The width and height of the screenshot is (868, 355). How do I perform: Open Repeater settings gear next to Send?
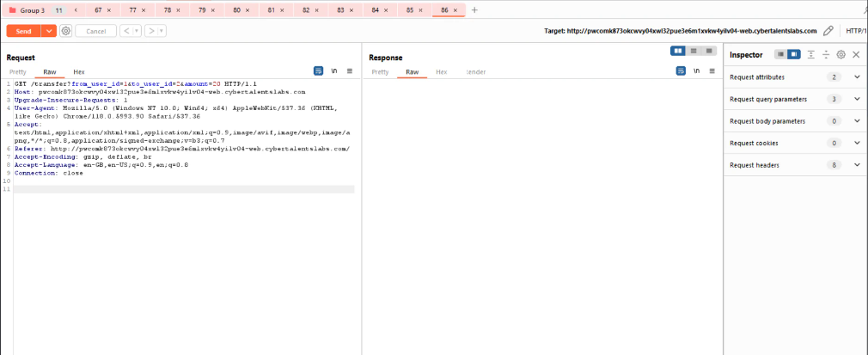(x=66, y=31)
